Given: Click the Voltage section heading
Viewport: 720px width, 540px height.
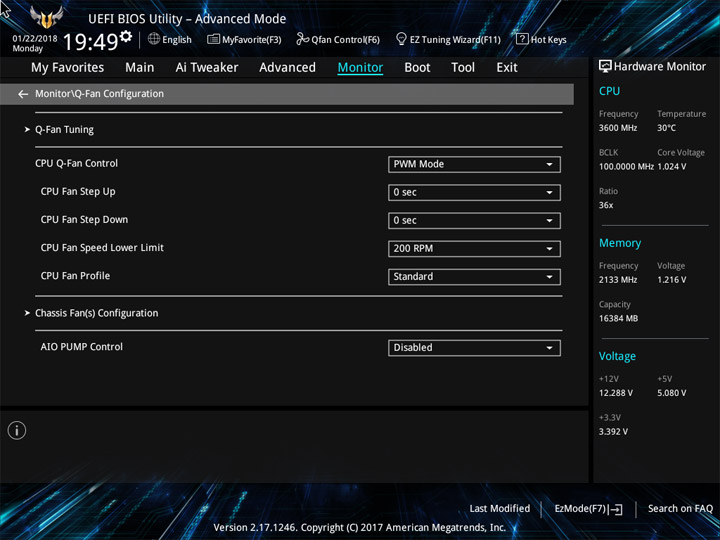Looking at the screenshot, I should click(x=617, y=356).
